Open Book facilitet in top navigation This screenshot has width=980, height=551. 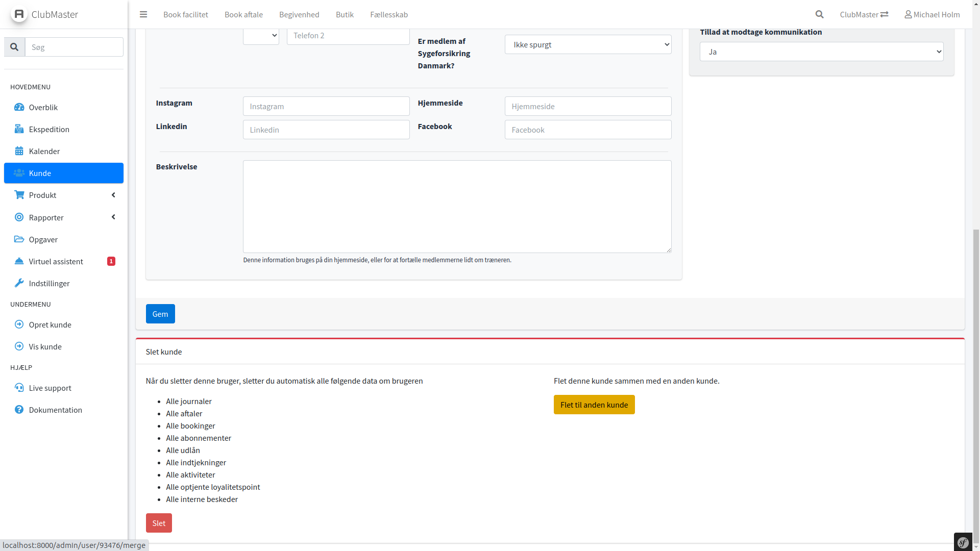pos(186,14)
